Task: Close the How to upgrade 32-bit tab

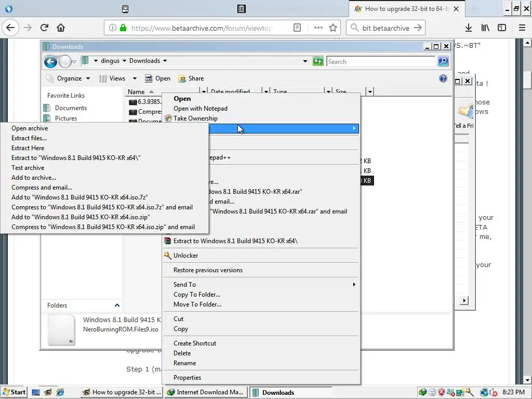Action: pyautogui.click(x=456, y=9)
